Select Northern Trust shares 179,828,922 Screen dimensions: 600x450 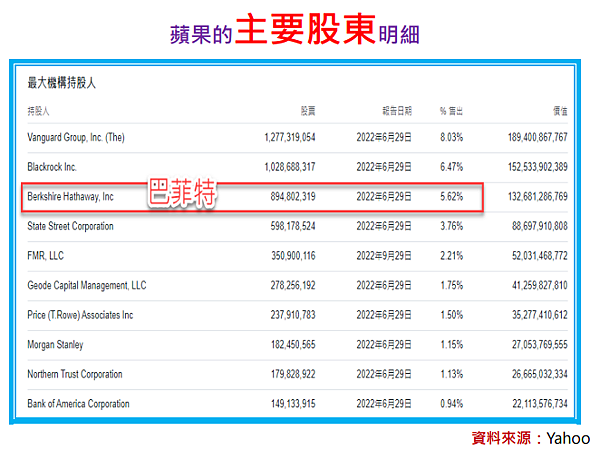[x=293, y=374]
